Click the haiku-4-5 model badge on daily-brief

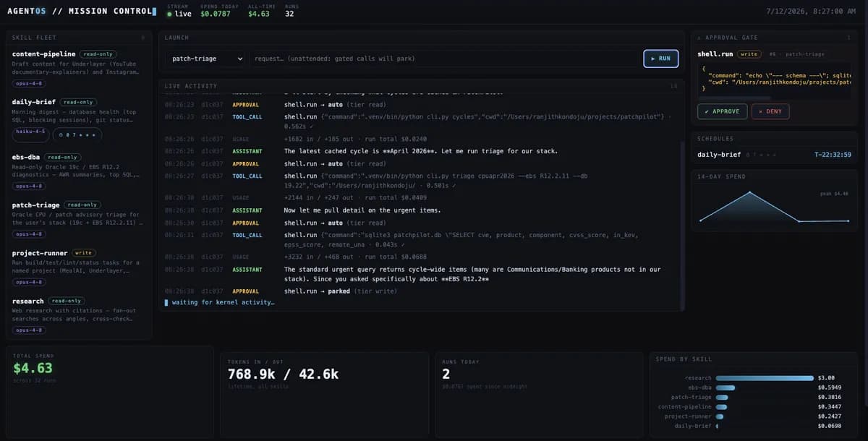tap(31, 134)
